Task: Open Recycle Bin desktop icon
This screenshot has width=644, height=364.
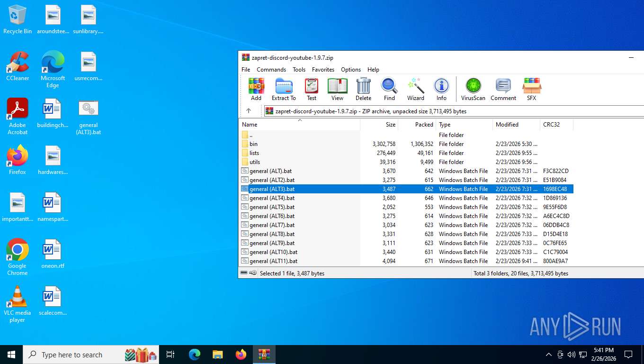Action: pos(18,19)
